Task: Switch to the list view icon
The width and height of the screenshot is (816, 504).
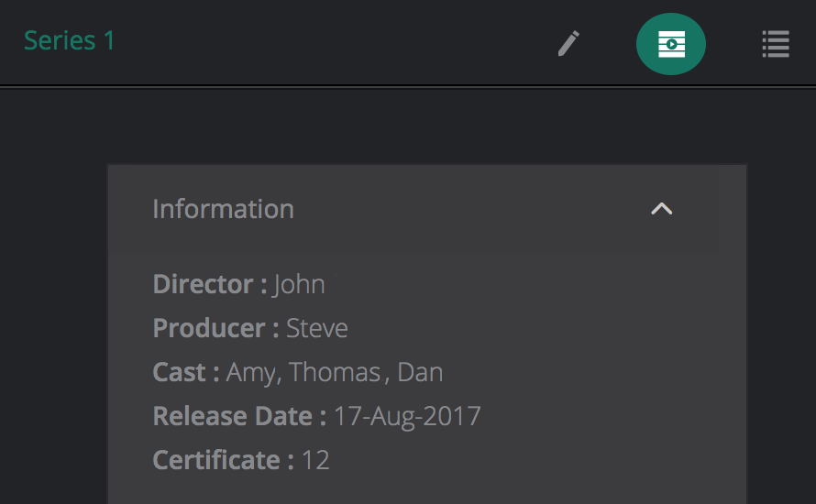Action: pyautogui.click(x=776, y=44)
